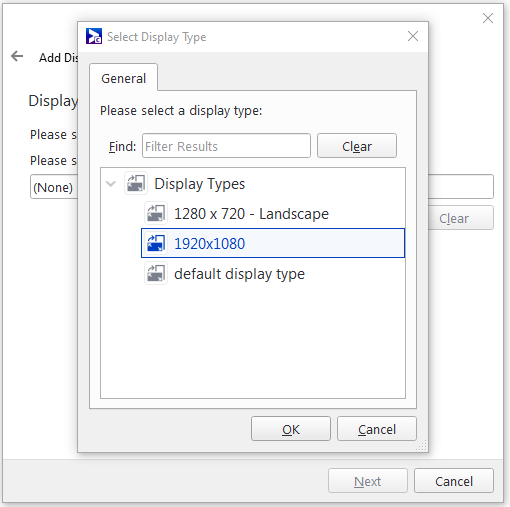Click the wizard's Cancel button at bottom
510x507 pixels.
(x=454, y=481)
